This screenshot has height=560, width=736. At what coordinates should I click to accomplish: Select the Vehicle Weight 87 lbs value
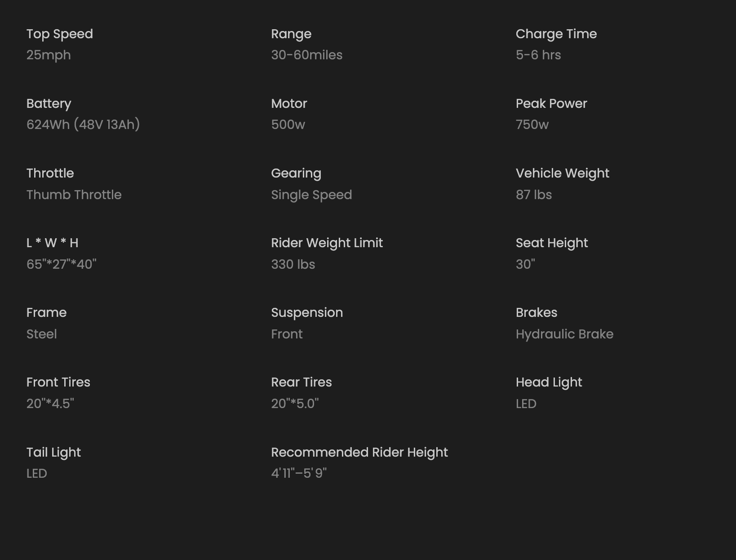click(x=534, y=195)
